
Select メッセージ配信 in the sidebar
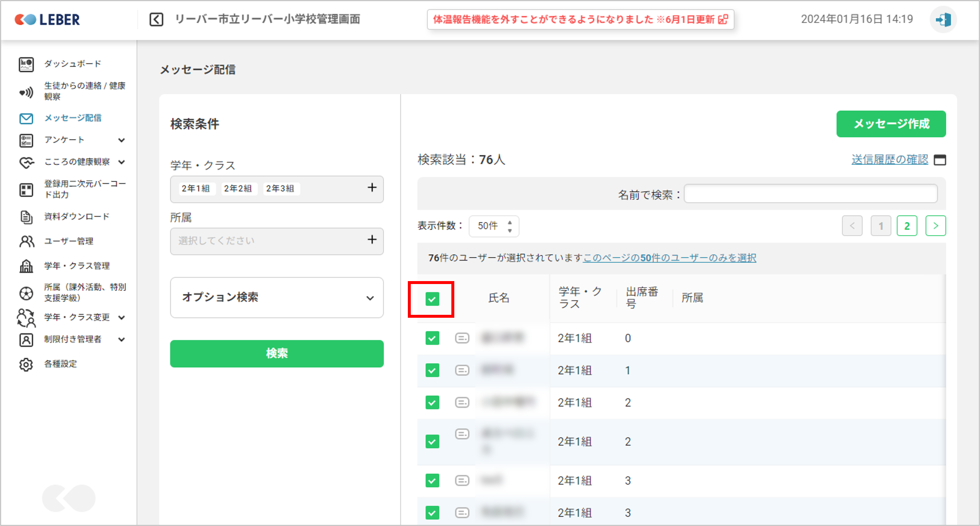click(72, 118)
